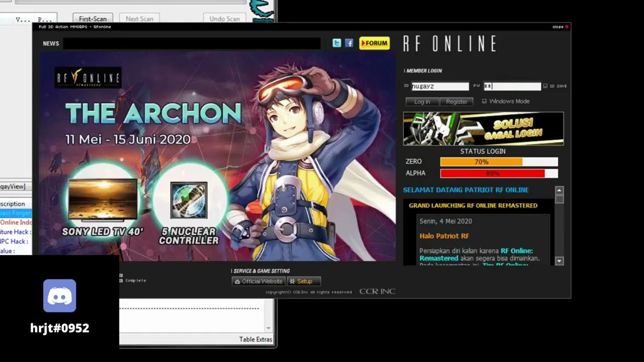Click the Discord logo icon

click(59, 296)
